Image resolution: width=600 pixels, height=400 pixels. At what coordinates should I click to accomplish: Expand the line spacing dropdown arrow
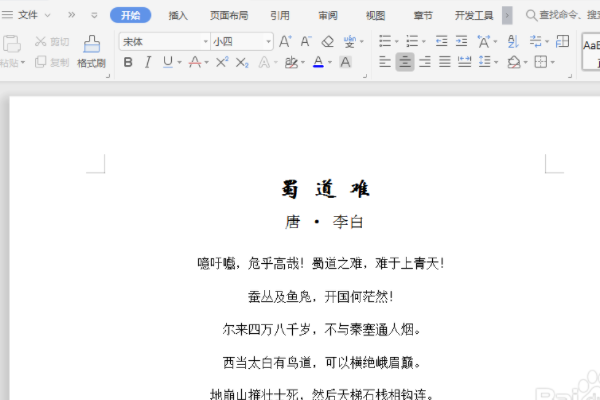point(496,62)
